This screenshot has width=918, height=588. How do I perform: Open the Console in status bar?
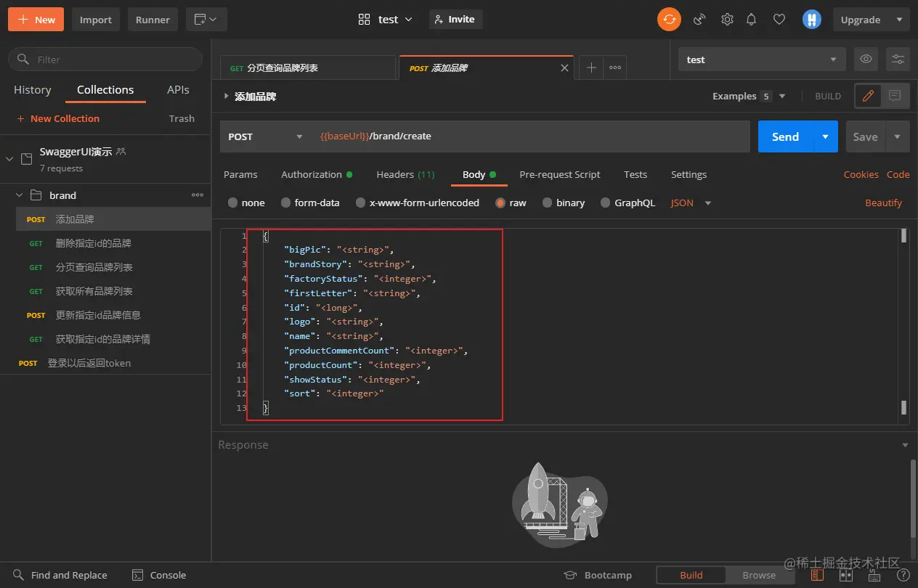(x=159, y=575)
